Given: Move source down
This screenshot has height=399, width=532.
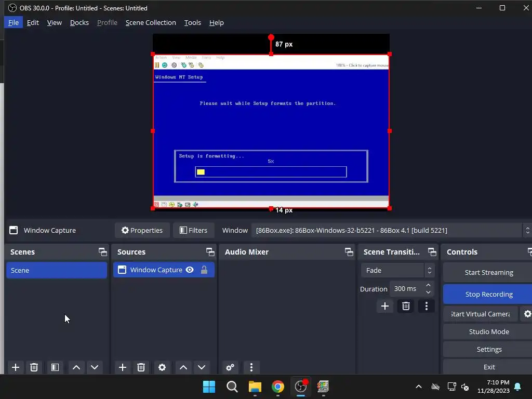Looking at the screenshot, I should [x=202, y=367].
